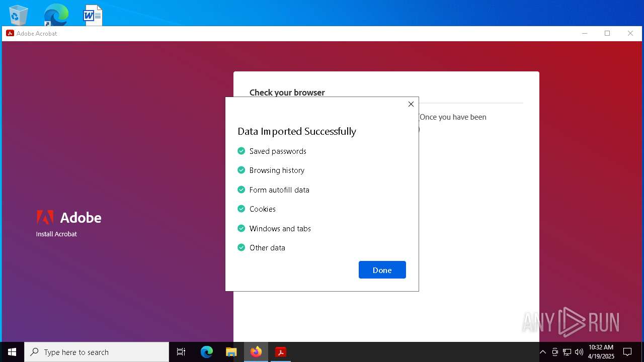
Task: Open the network status tray icon
Action: click(x=567, y=352)
